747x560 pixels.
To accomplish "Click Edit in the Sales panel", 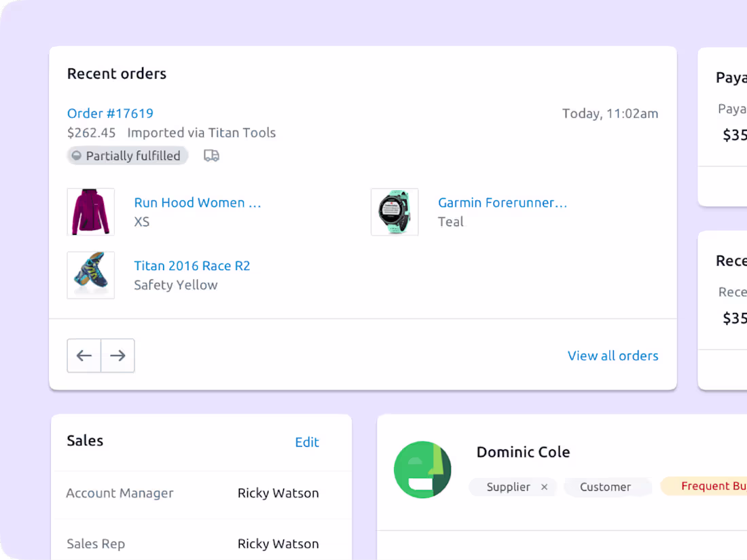I will 307,442.
